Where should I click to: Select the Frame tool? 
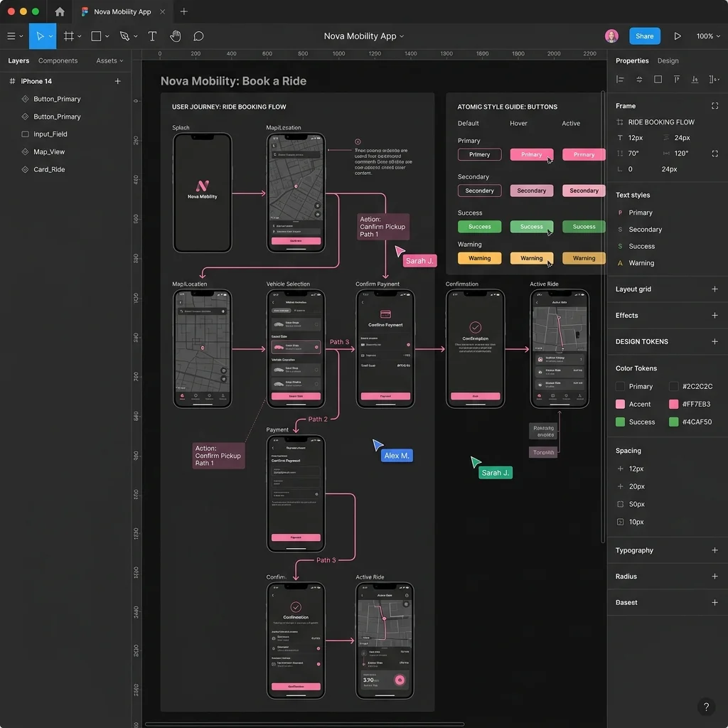point(69,36)
